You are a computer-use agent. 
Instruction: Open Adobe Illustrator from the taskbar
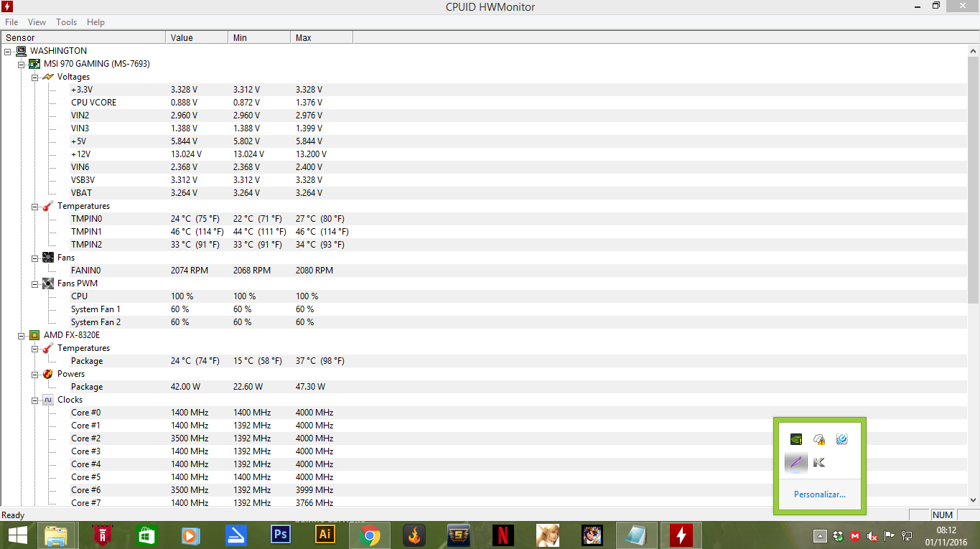325,535
